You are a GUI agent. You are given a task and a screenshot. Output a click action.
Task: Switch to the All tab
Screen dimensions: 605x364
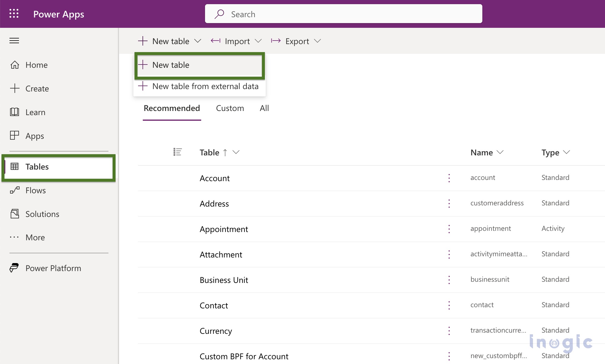coord(264,108)
